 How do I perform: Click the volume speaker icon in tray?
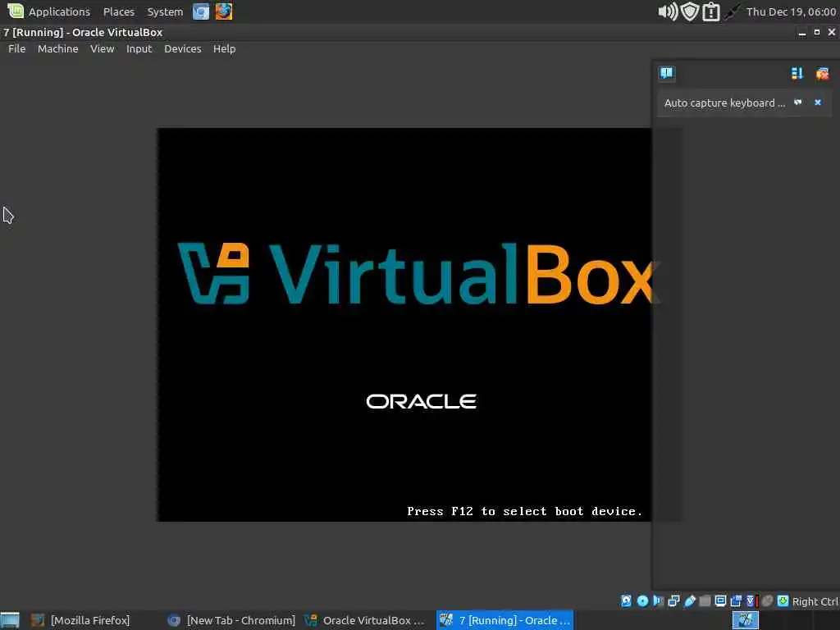point(668,11)
